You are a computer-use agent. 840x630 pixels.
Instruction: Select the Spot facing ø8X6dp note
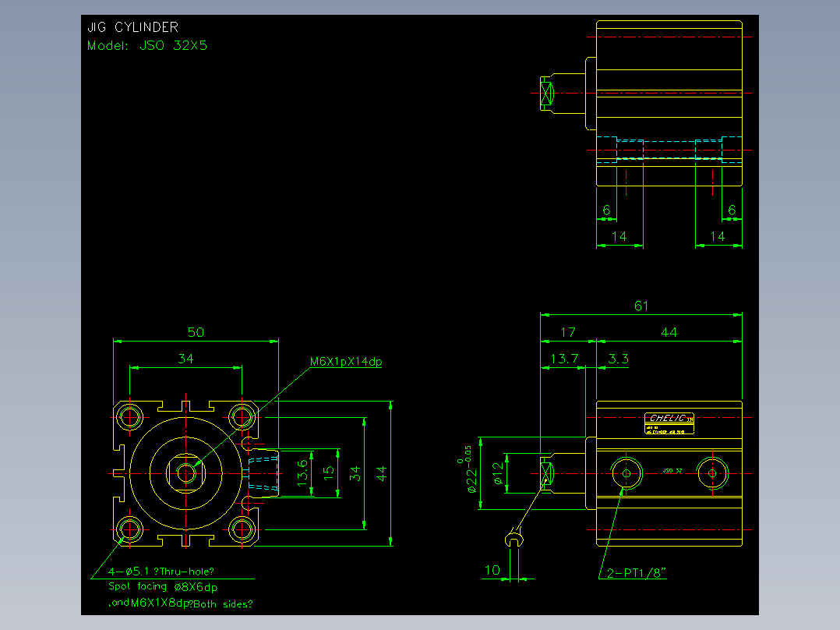click(163, 587)
